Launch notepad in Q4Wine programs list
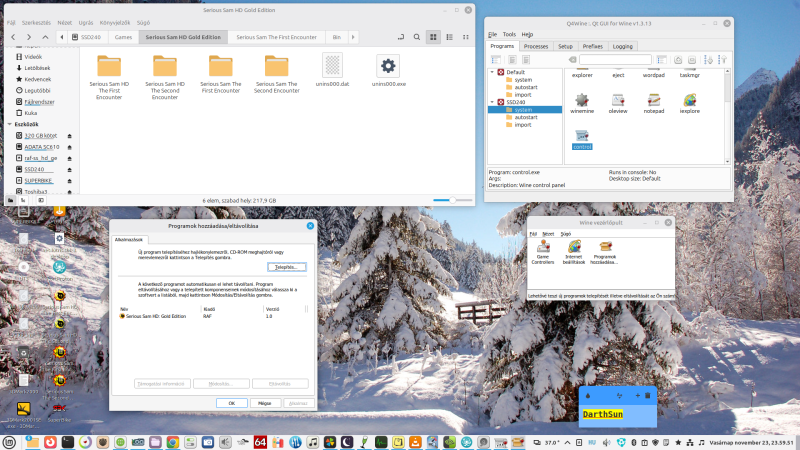Viewport: 800px width, 450px height. pyautogui.click(x=654, y=104)
